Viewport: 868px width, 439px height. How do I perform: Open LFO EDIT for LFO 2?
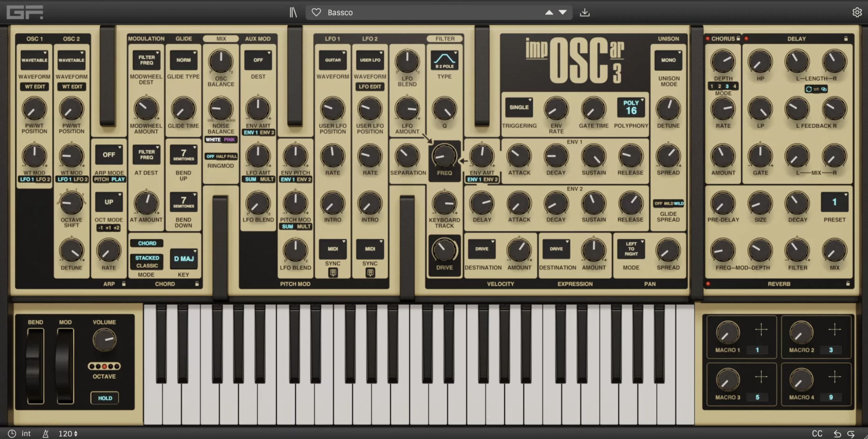tap(370, 87)
